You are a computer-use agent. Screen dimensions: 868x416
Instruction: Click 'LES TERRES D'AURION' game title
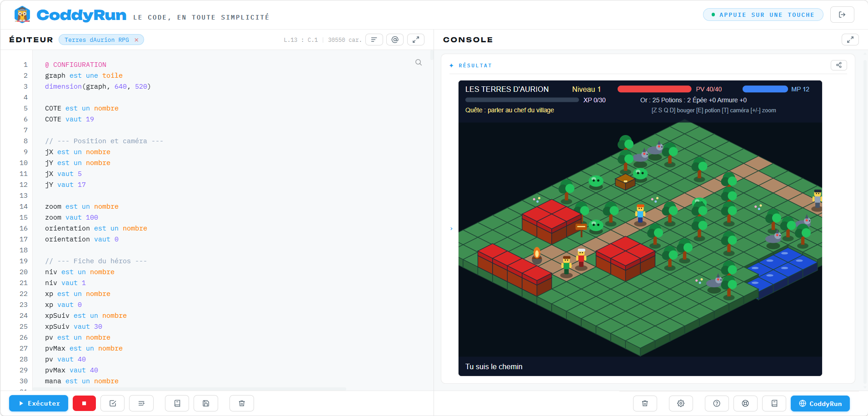point(507,89)
